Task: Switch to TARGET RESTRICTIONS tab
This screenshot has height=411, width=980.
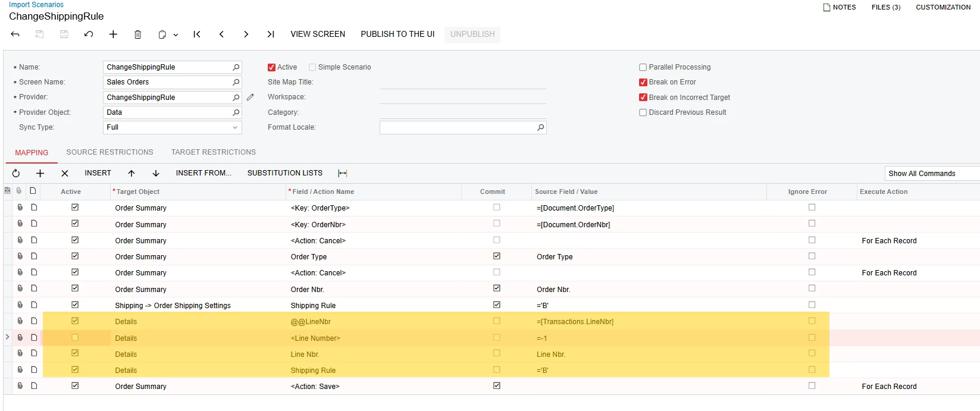Action: [x=214, y=152]
